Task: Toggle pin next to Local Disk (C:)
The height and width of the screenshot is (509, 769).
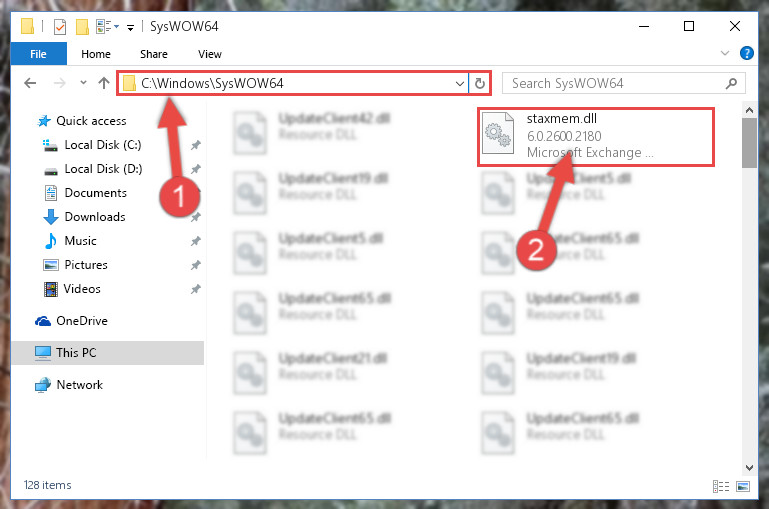Action: 196,145
